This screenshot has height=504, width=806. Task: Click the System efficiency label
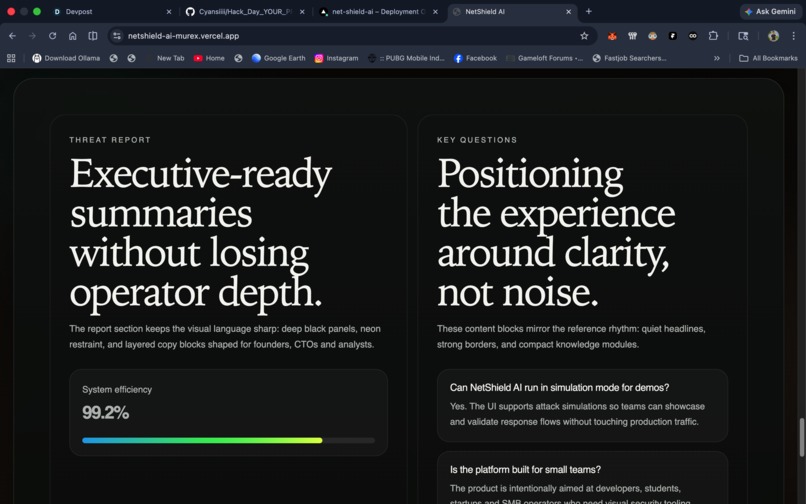(x=117, y=390)
